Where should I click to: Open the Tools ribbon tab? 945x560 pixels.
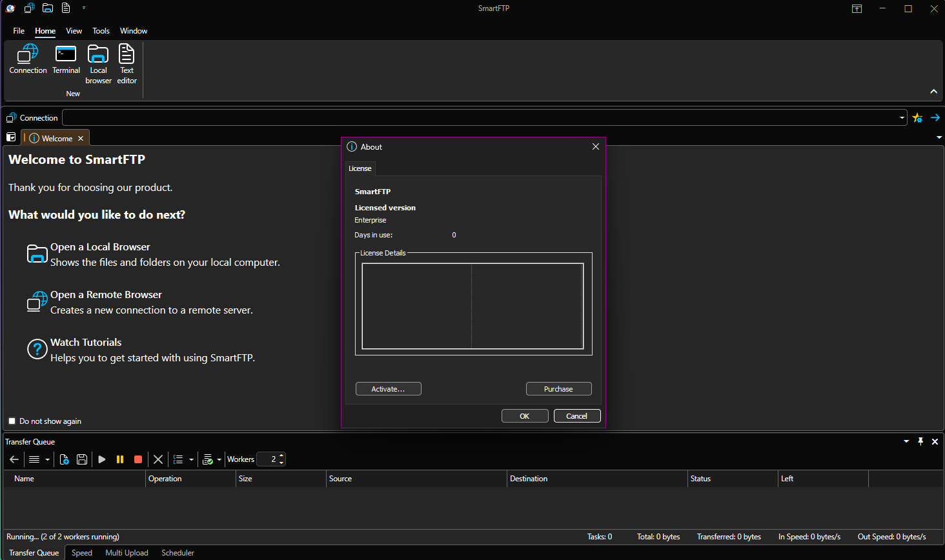[101, 31]
